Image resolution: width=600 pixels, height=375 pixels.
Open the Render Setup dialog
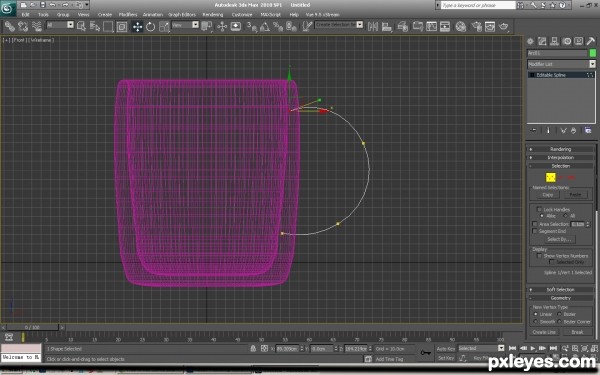(476, 26)
